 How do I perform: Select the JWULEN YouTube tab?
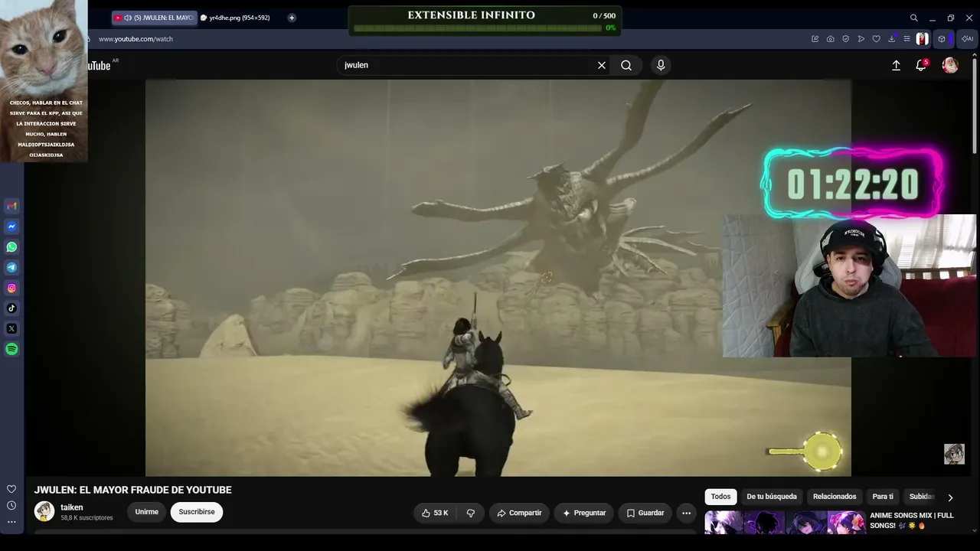point(155,18)
